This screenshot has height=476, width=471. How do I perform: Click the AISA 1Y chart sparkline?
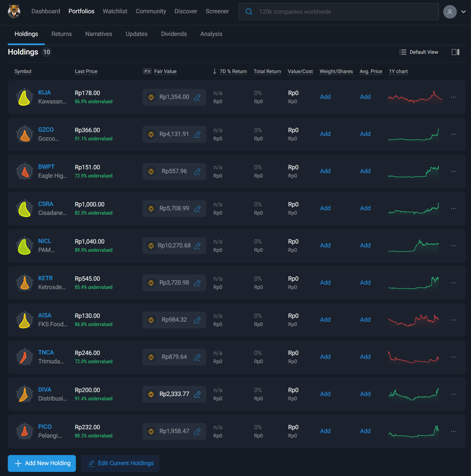tap(413, 320)
